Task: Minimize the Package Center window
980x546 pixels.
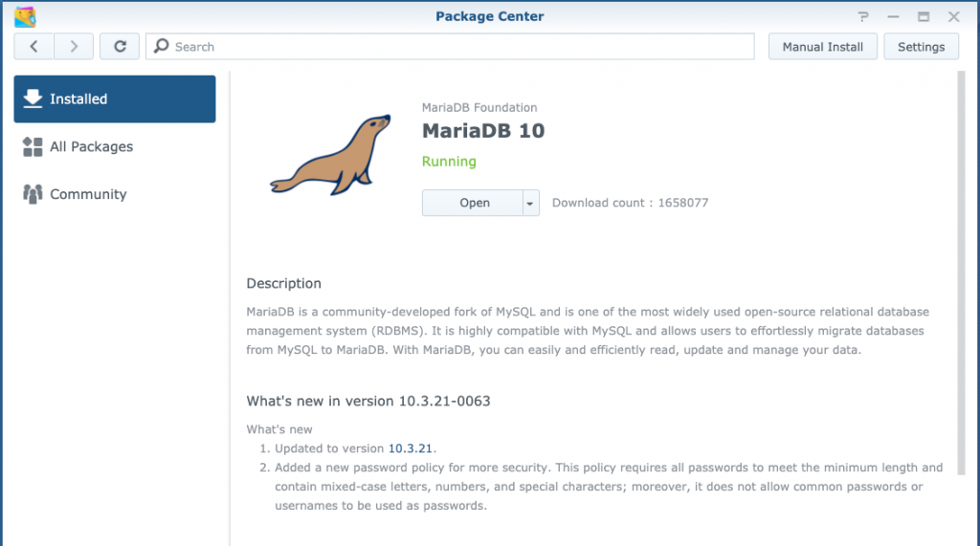Action: 893,17
